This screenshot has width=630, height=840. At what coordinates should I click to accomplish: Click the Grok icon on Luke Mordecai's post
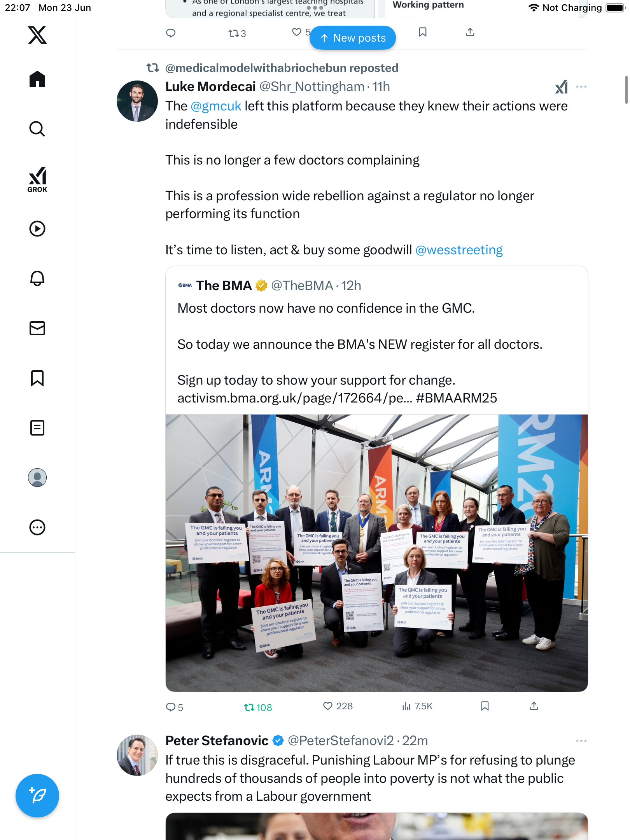click(x=561, y=87)
